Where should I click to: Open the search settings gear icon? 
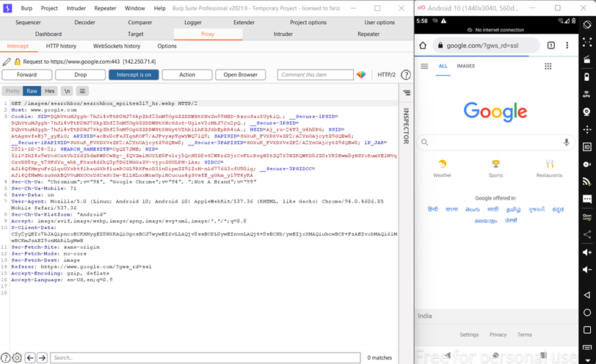coord(17,357)
